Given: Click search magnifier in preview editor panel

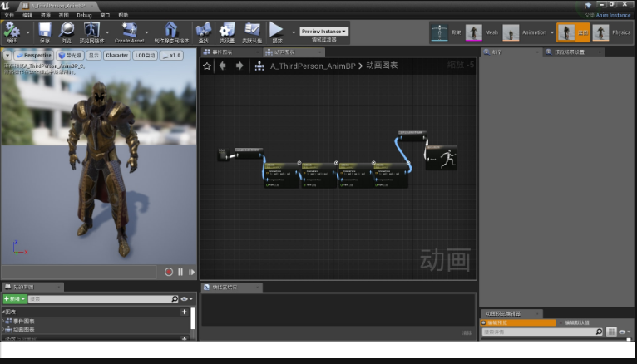Looking at the screenshot, I should click(599, 332).
